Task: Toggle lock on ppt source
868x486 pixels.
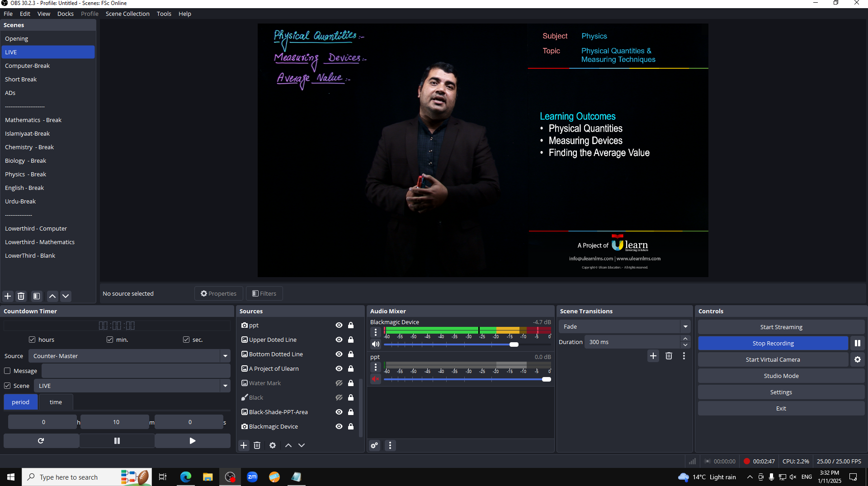Action: 351,325
